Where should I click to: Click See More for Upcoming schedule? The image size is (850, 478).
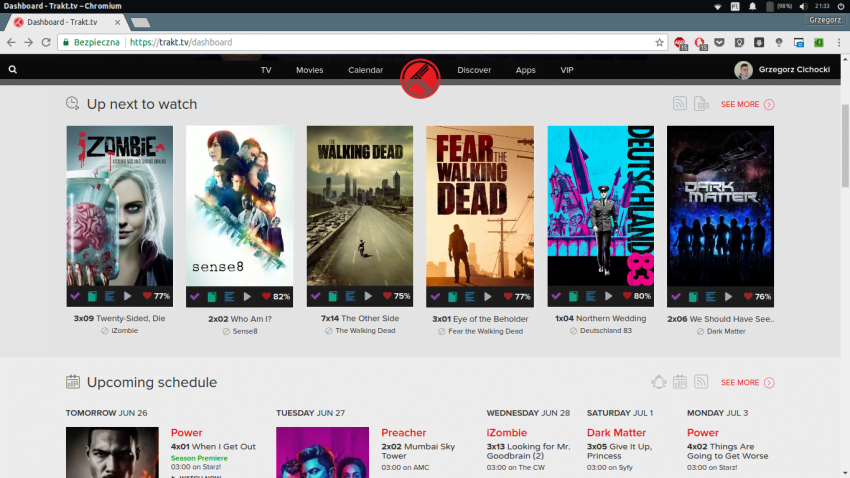coord(747,383)
